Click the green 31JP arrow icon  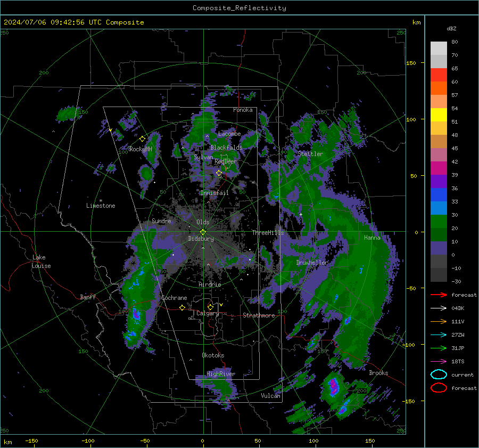click(x=439, y=348)
